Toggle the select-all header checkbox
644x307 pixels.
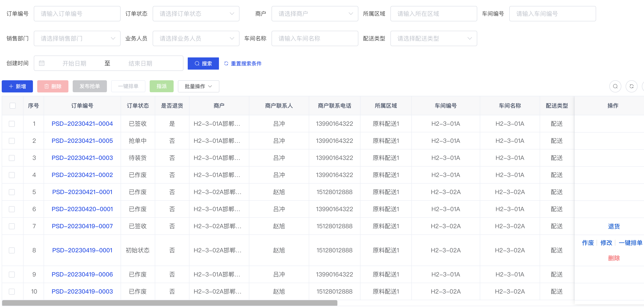click(12, 106)
